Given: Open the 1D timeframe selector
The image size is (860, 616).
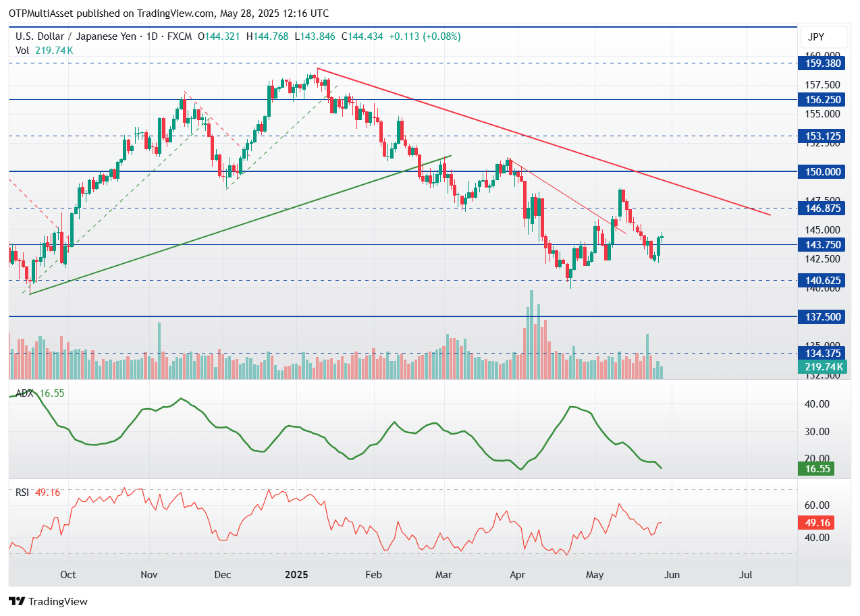Looking at the screenshot, I should pos(153,36).
